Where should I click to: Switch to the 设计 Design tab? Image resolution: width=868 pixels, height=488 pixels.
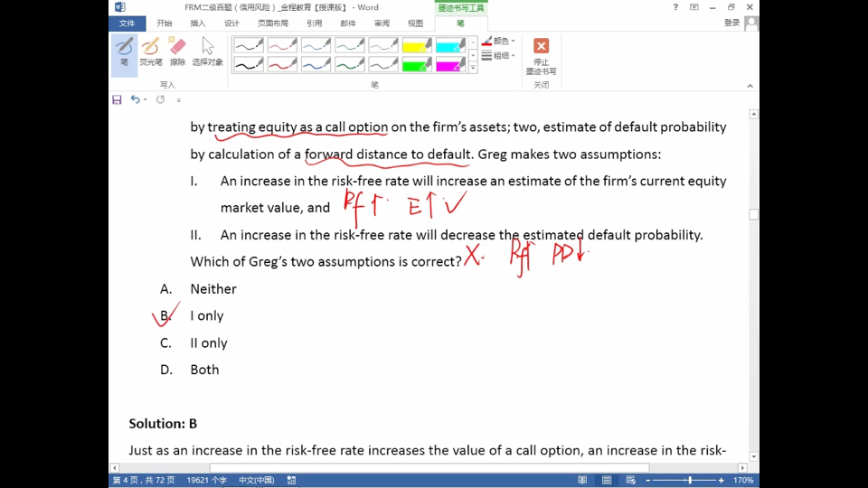pyautogui.click(x=231, y=23)
